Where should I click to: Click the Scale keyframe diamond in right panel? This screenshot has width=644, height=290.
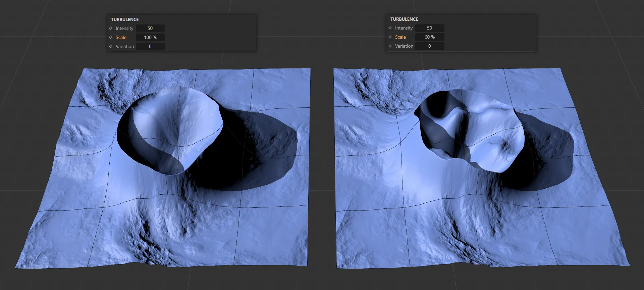click(x=390, y=37)
